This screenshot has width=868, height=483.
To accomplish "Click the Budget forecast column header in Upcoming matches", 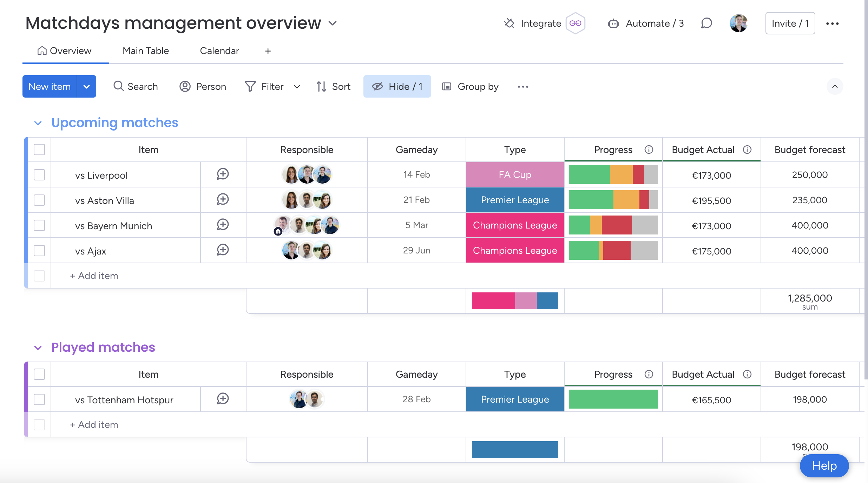I will pos(810,150).
